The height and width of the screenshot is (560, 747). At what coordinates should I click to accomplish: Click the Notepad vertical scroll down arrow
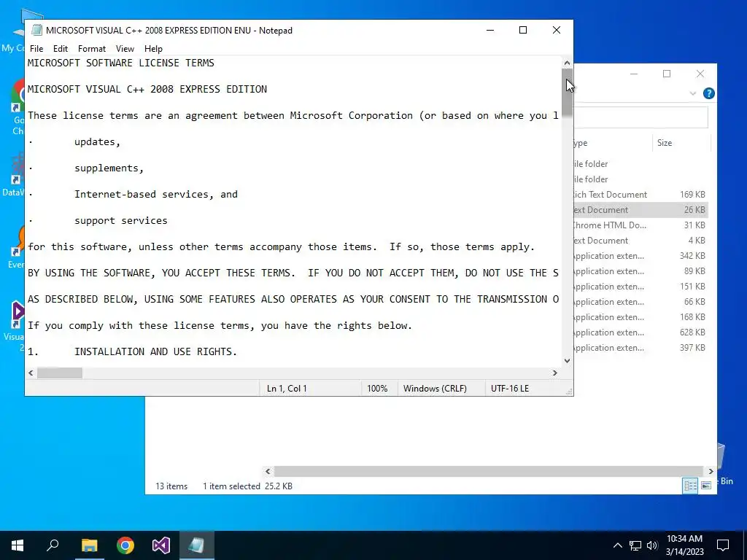tap(567, 361)
